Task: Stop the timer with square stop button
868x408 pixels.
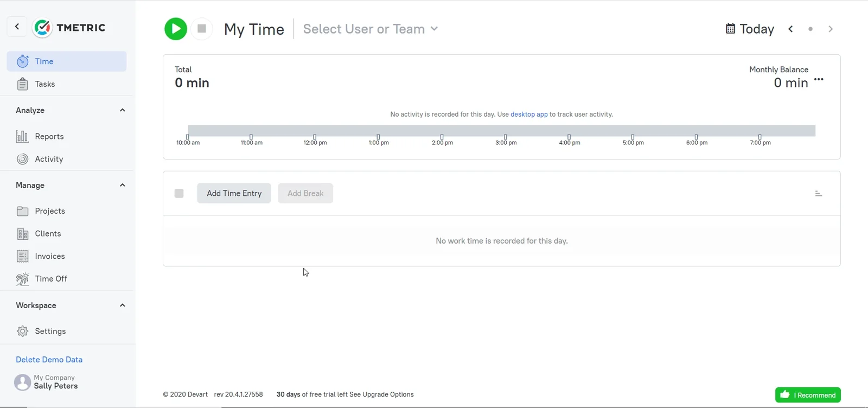Action: coord(202,29)
